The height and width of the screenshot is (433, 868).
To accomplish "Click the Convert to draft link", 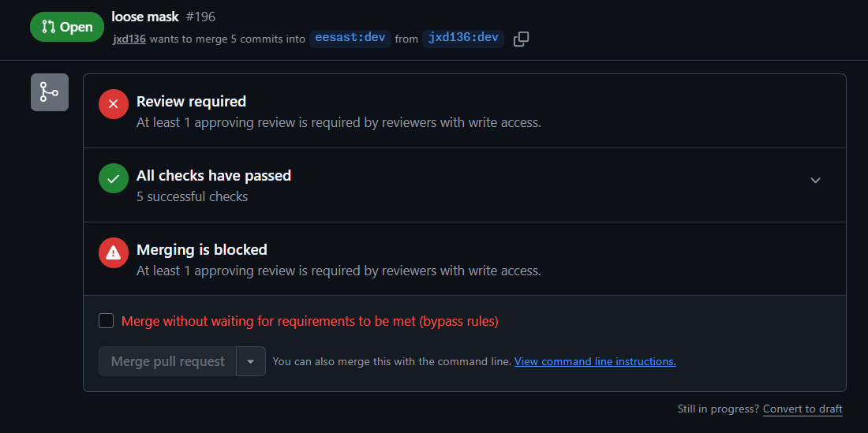I will coord(803,409).
